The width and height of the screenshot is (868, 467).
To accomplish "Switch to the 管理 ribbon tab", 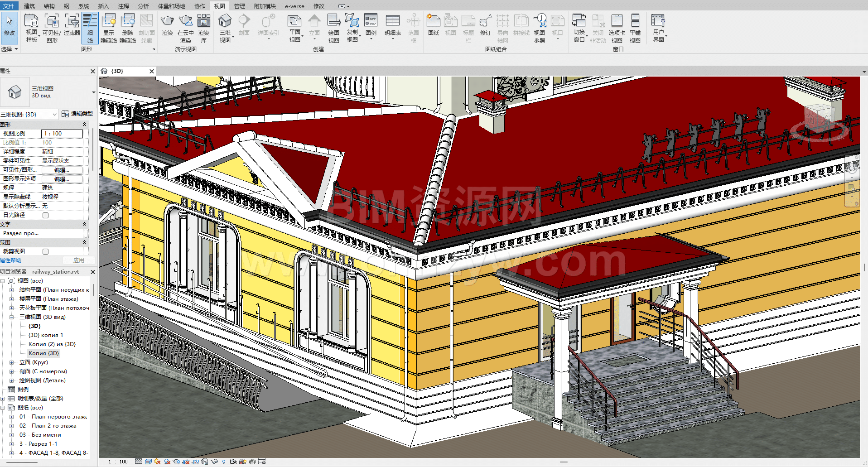I will click(x=239, y=6).
